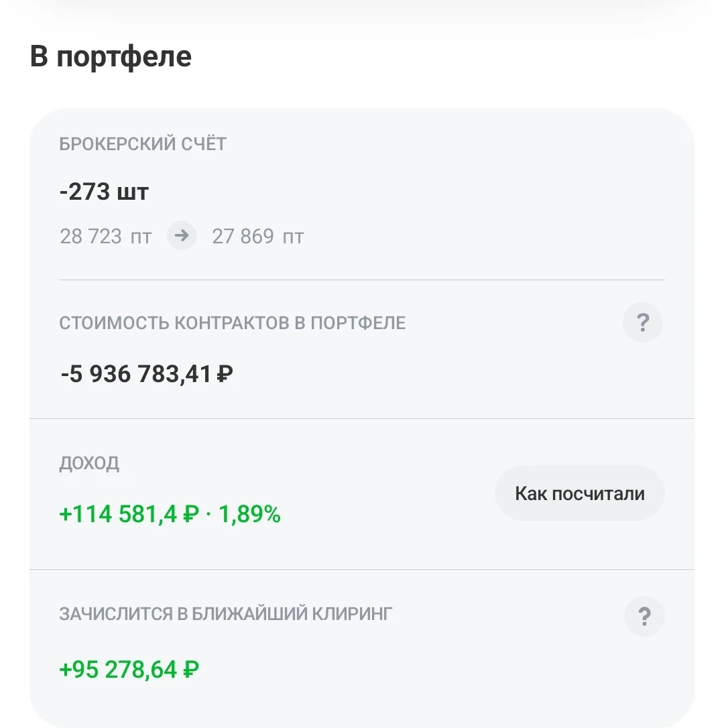Open the 'Как посчитали' explanation
The width and height of the screenshot is (724, 728).
580,493
